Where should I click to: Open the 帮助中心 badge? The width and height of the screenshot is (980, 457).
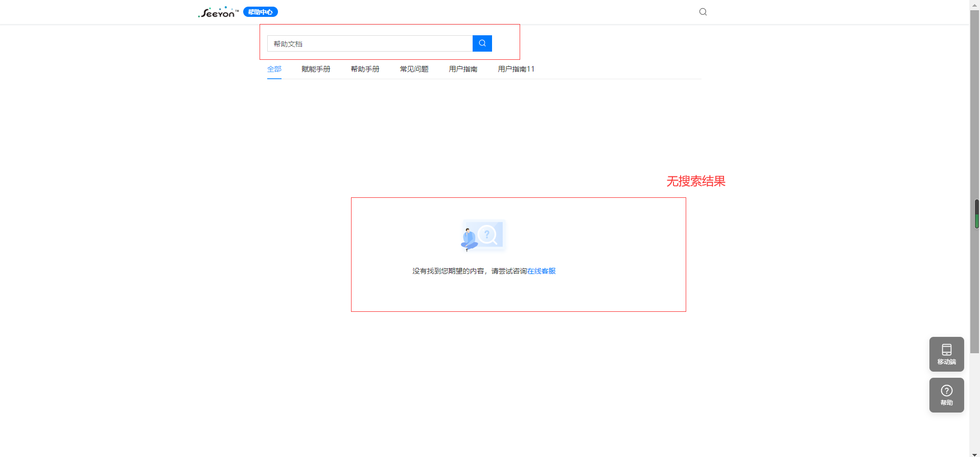coord(261,12)
